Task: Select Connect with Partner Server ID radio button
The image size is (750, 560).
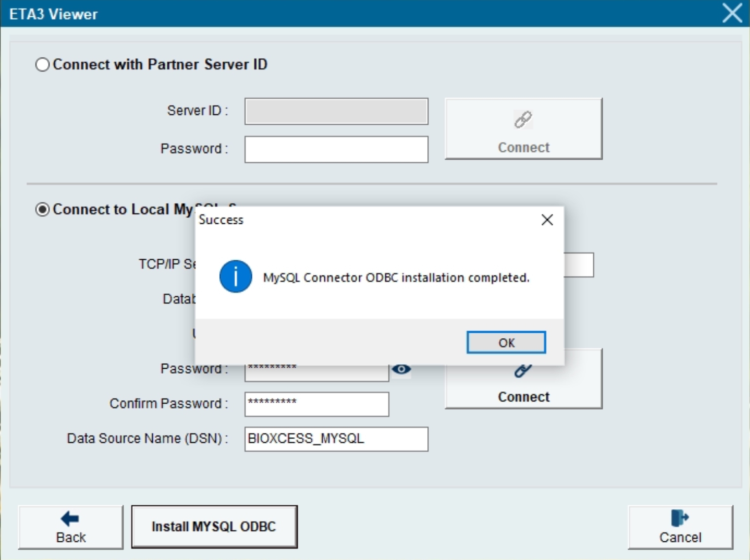Action: coord(42,65)
